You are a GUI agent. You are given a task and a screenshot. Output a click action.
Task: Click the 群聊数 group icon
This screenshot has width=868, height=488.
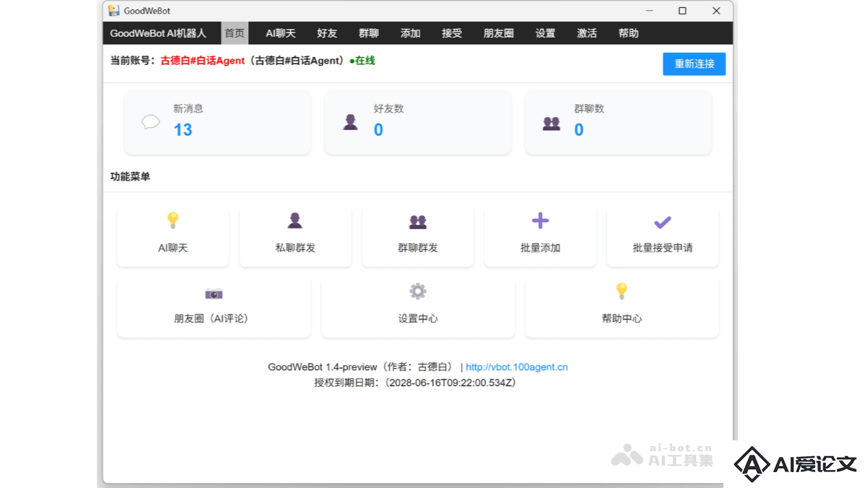(551, 123)
